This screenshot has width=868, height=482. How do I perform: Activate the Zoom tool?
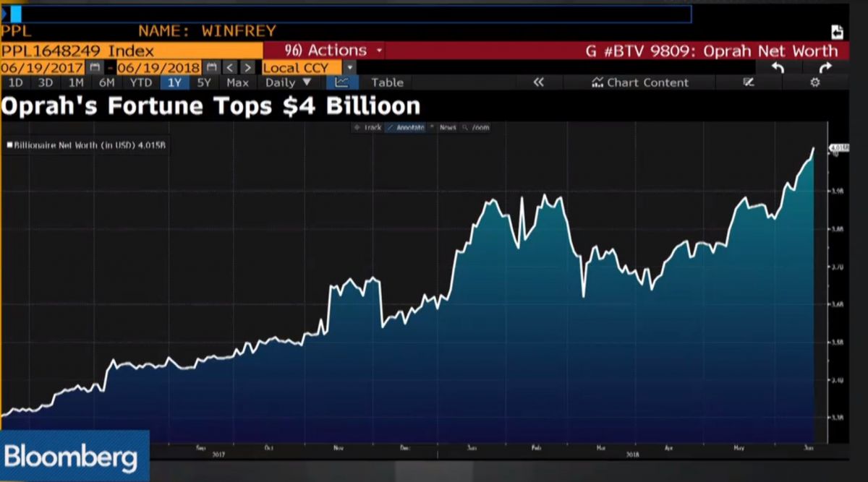[475, 127]
